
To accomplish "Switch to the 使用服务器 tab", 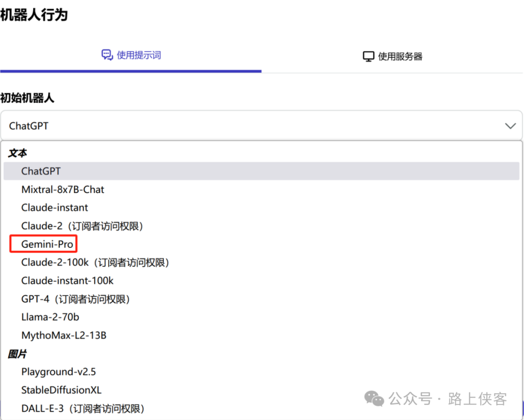I will [x=393, y=56].
